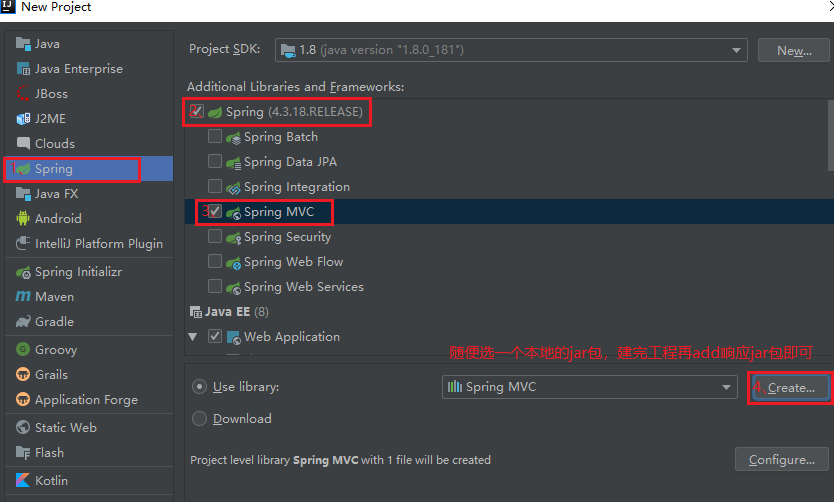Check the Spring Integration checkbox
This screenshot has width=834, height=502.
tap(215, 186)
